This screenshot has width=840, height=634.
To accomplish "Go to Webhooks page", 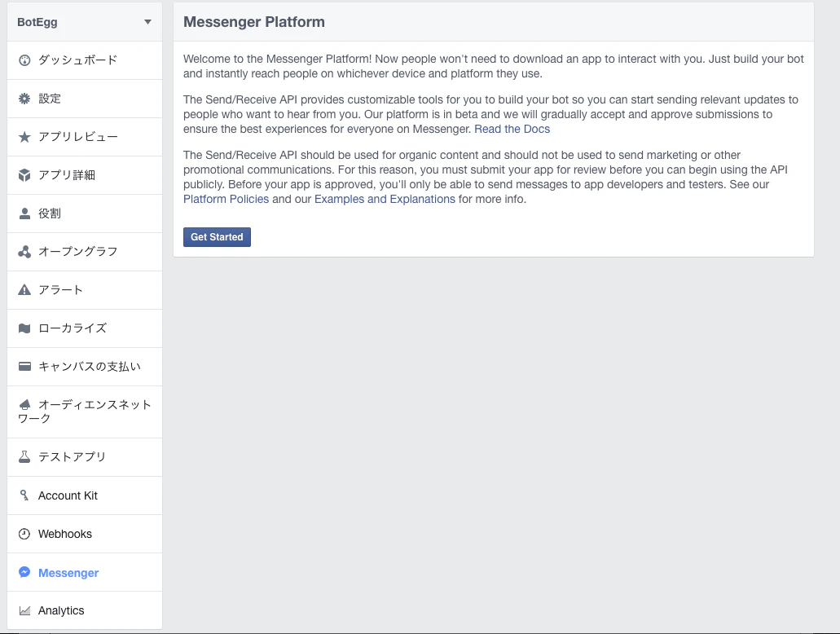I will coord(85,534).
